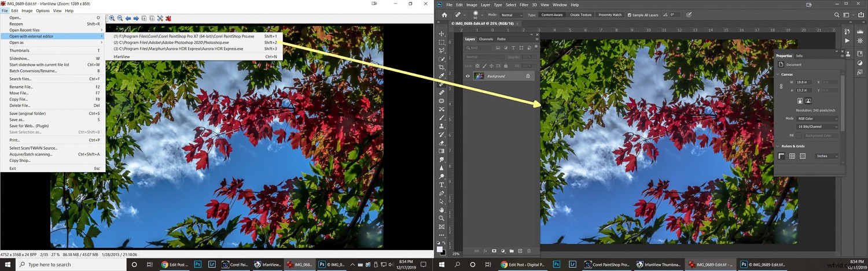This screenshot has width=868, height=271.
Task: Hide the Background layer with eye icon
Action: tap(468, 76)
